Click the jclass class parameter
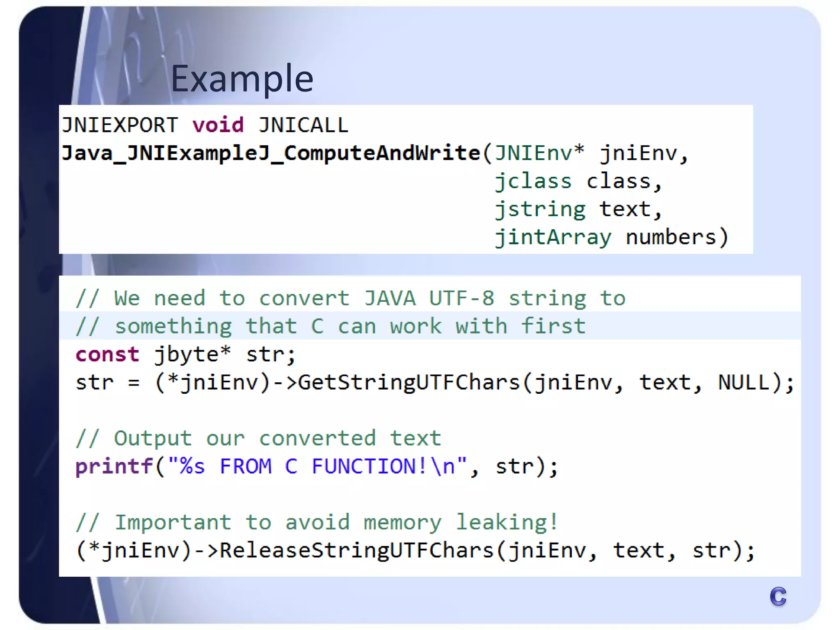Screen dimensions: 840x630 (577, 181)
